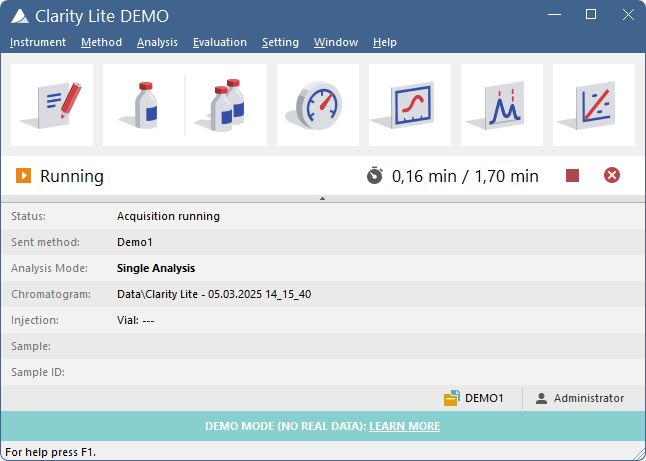Image resolution: width=646 pixels, height=461 pixels.
Task: Click the 'Injection:' label
Action: (x=35, y=320)
